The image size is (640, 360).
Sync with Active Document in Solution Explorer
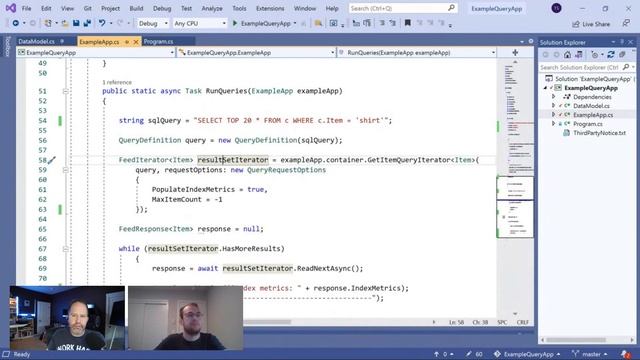611,55
